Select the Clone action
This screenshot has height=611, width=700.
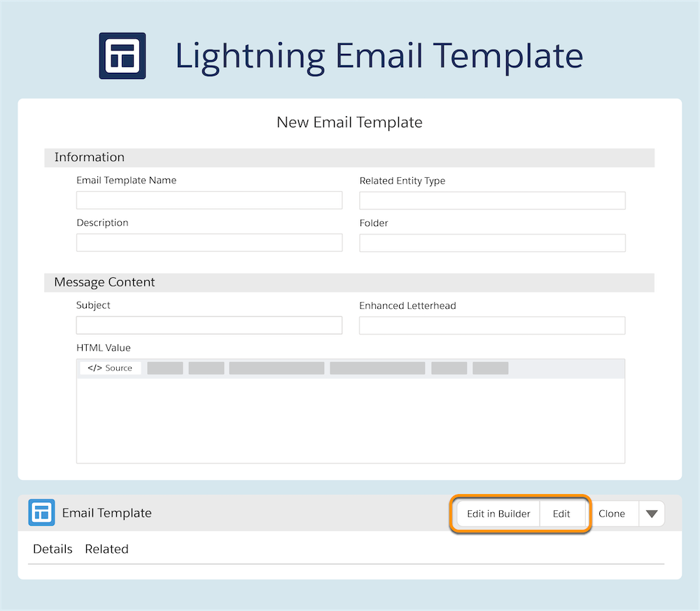click(x=613, y=513)
